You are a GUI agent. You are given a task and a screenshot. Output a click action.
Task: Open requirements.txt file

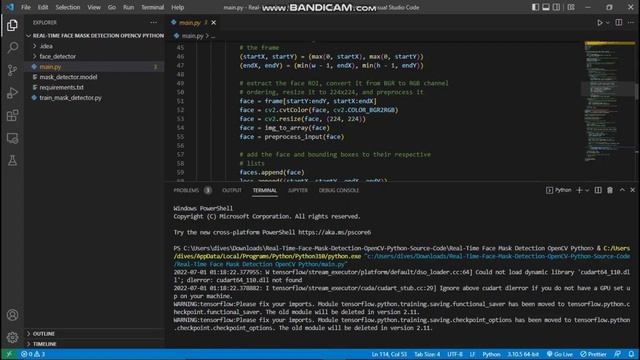(x=94, y=87)
